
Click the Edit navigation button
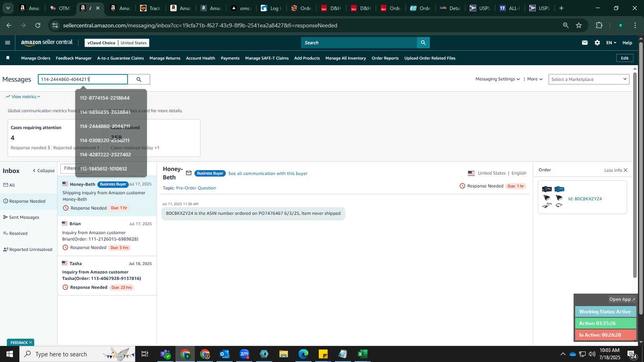(625, 58)
